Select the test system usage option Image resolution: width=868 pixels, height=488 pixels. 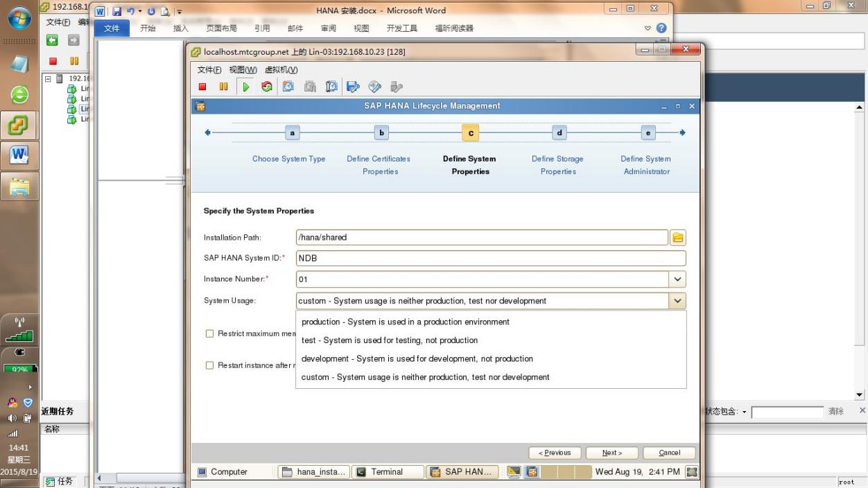(x=491, y=340)
